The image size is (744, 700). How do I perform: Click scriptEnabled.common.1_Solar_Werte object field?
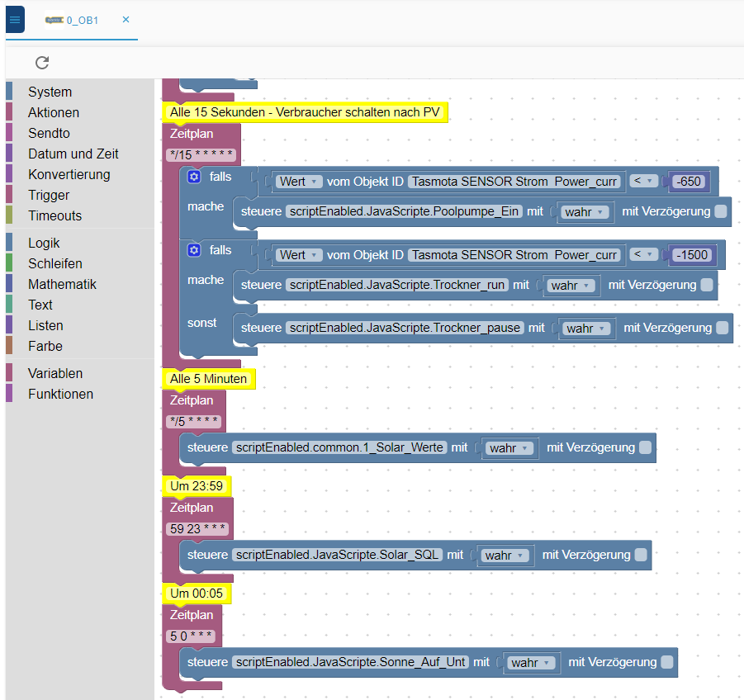339,447
